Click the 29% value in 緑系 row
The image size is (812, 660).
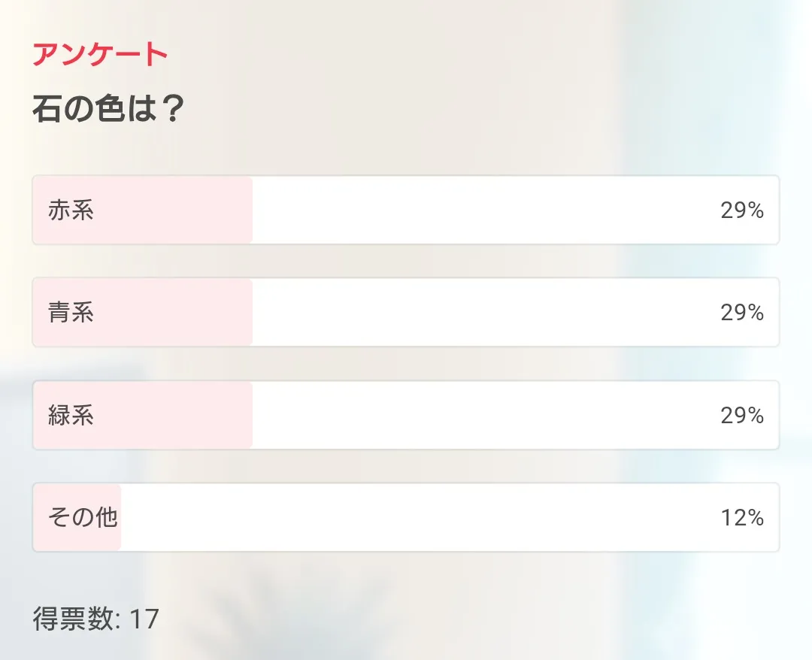click(x=742, y=415)
